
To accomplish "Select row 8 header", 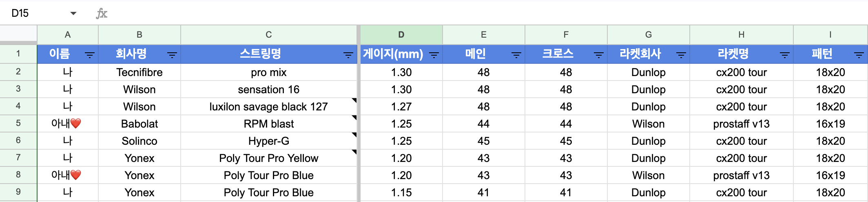I will pos(18,175).
